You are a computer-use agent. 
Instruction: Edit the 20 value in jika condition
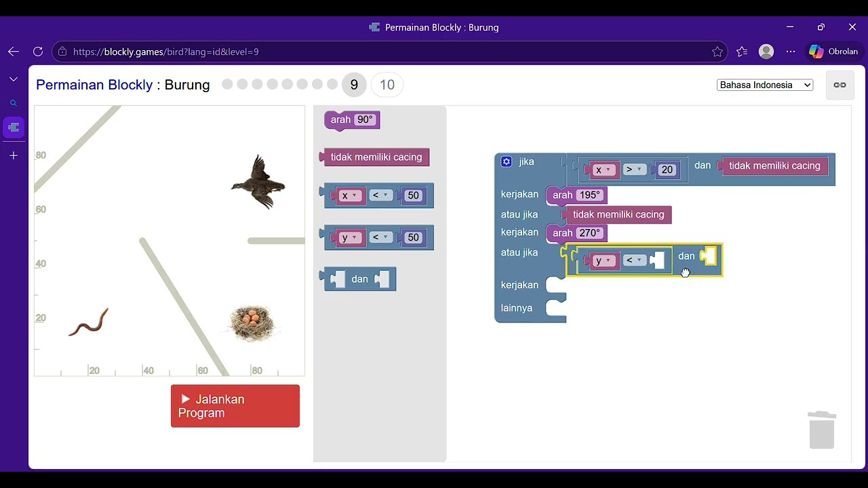(x=667, y=169)
